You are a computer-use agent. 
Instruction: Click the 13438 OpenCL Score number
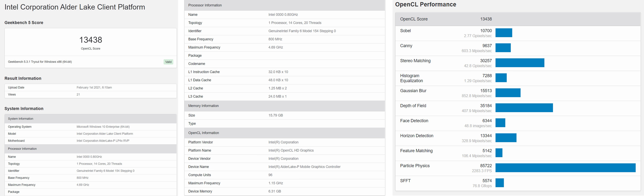coord(91,40)
